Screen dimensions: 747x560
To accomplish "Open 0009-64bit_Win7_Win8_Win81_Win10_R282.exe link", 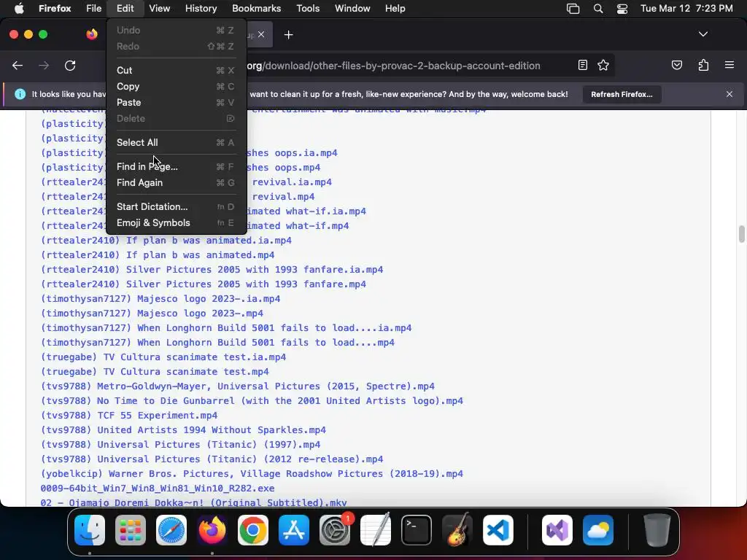I will pos(158,489).
